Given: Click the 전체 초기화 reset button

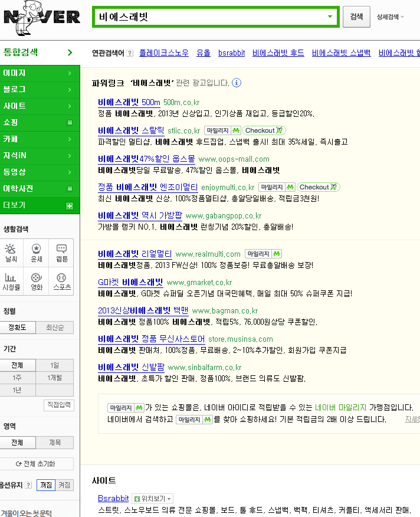Looking at the screenshot, I should [x=35, y=464].
